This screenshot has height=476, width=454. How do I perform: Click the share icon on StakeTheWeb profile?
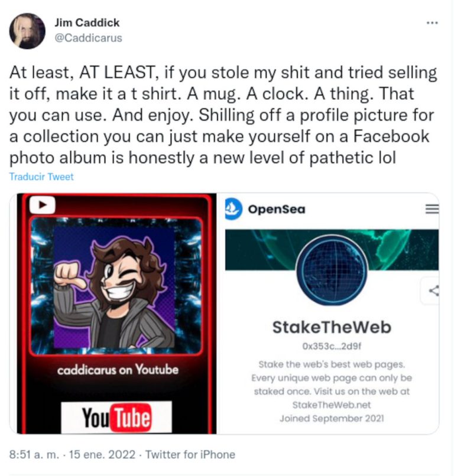click(434, 291)
